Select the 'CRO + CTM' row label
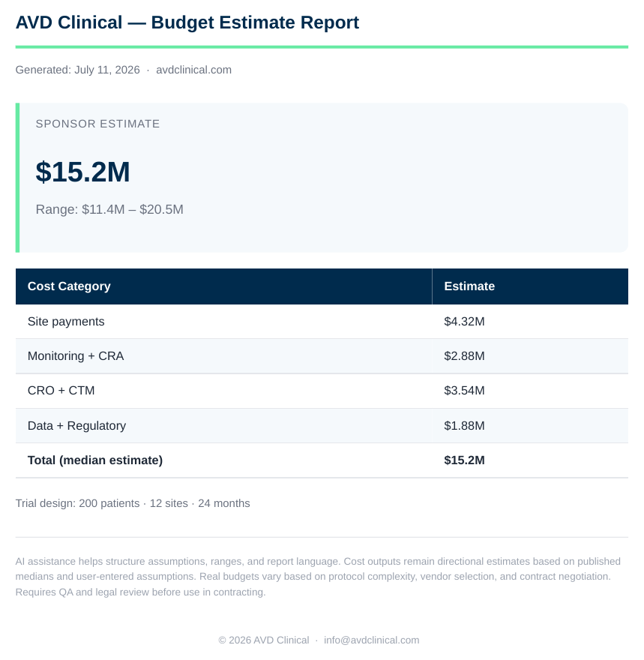 click(61, 391)
